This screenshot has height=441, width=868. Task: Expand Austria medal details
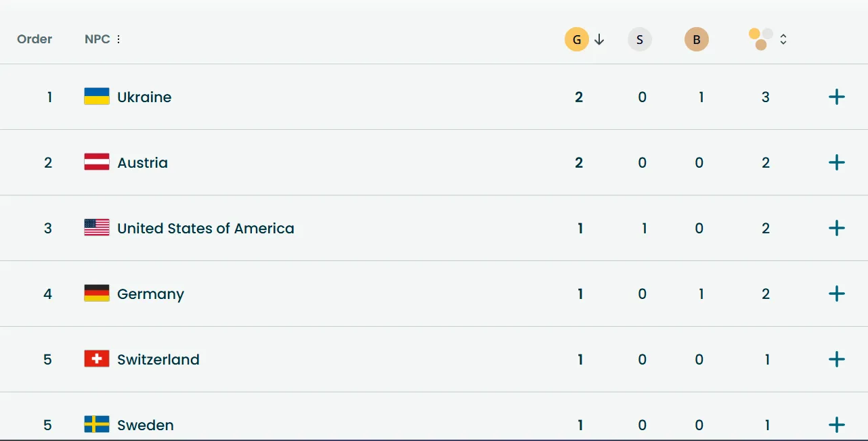[x=837, y=162]
